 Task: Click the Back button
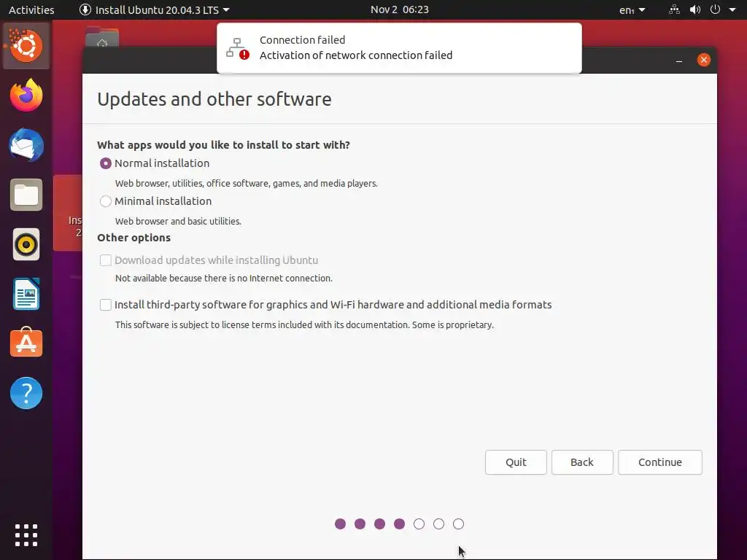tap(582, 462)
